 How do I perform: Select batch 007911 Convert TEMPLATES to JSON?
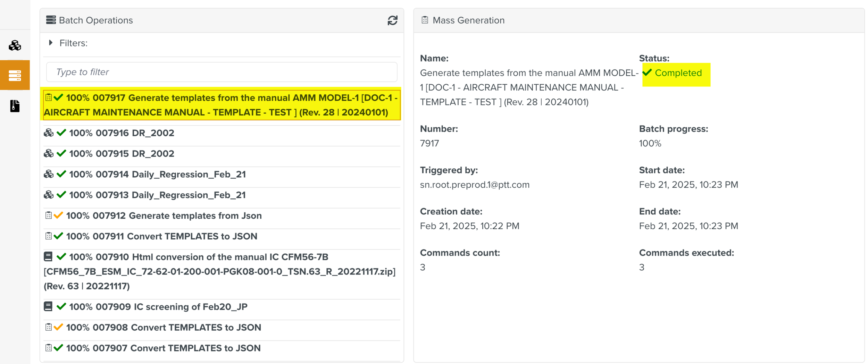coord(161,236)
